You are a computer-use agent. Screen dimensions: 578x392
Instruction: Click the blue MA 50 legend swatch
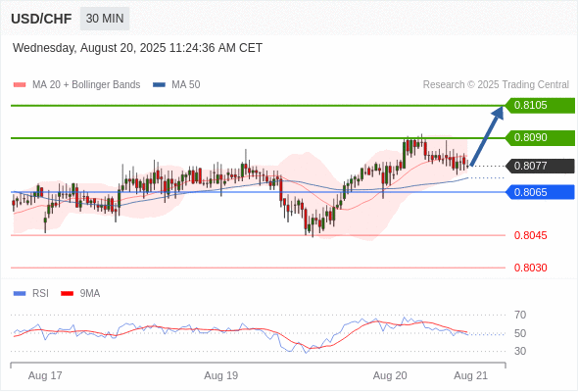(x=159, y=85)
